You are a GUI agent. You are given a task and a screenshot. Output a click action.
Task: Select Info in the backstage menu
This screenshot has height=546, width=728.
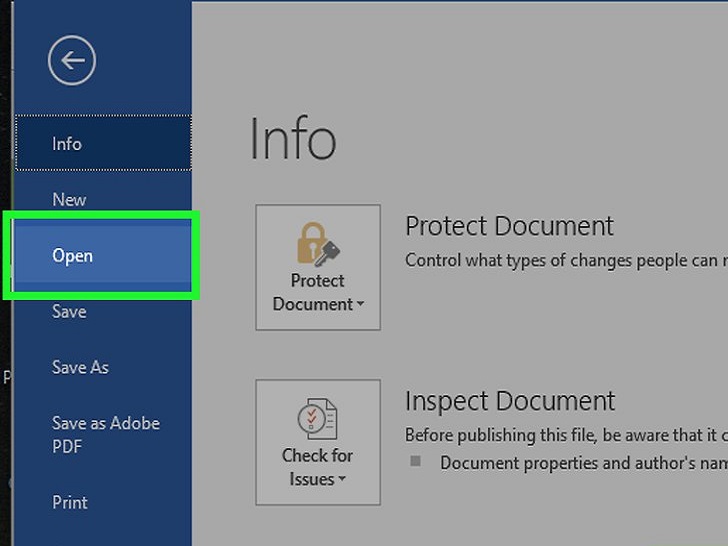click(x=103, y=143)
